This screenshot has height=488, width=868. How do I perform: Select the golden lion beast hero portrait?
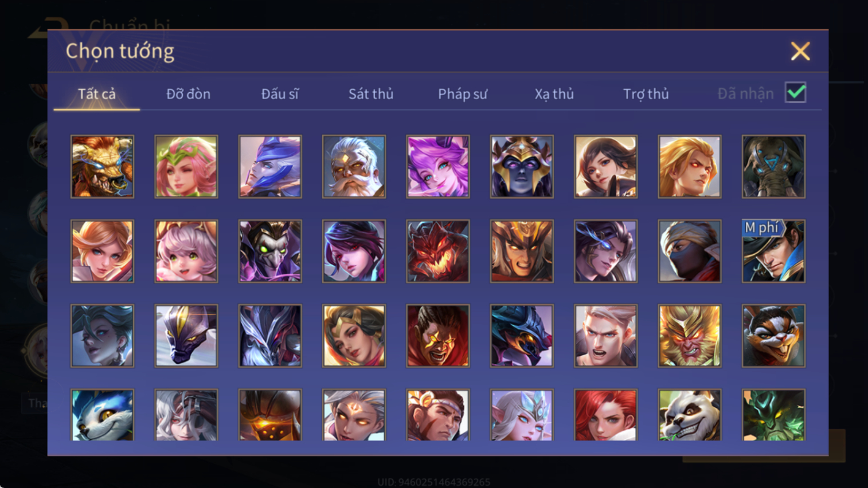[103, 167]
